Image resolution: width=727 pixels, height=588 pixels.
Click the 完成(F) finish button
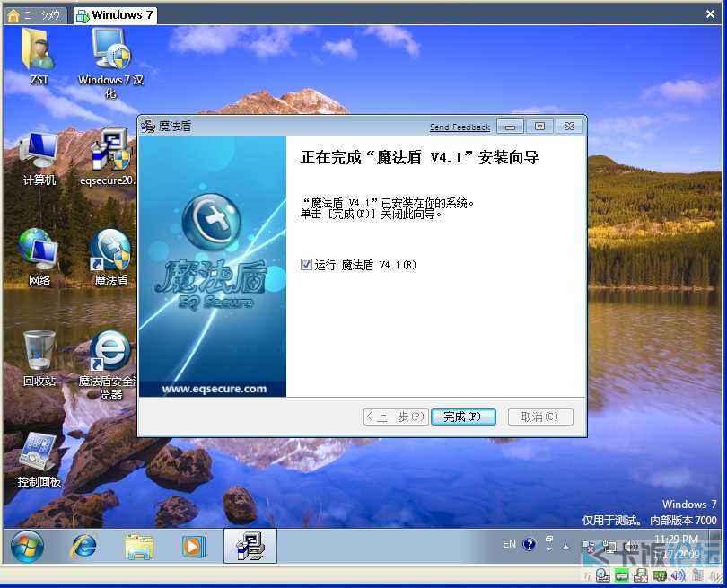click(463, 417)
